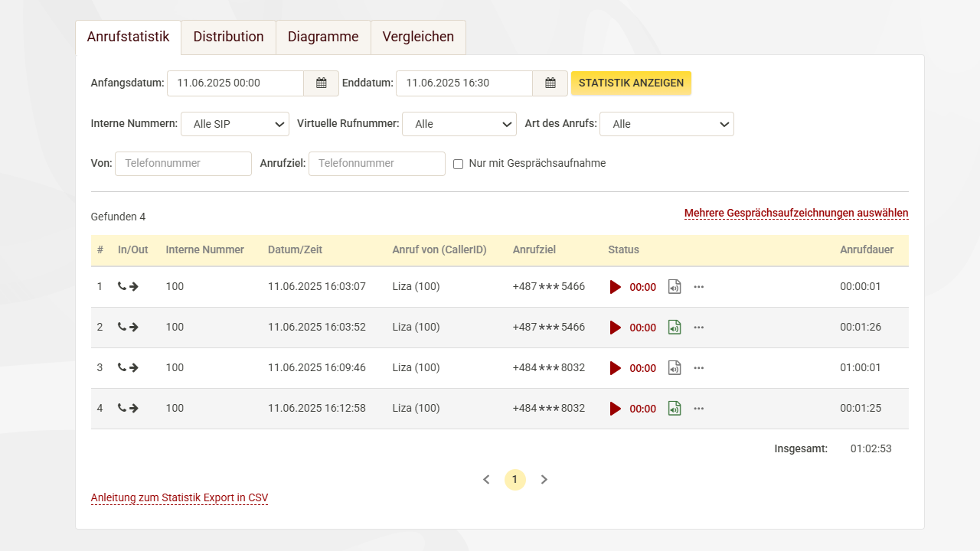The height and width of the screenshot is (551, 980).
Task: Focus the Von Telefonnummer field
Action: tap(183, 164)
